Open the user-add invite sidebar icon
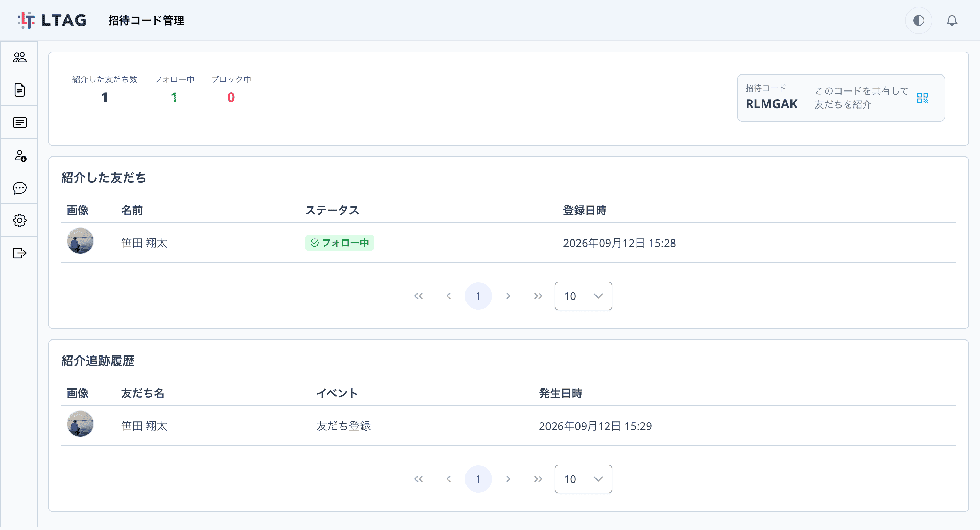The width and height of the screenshot is (980, 530). click(20, 155)
